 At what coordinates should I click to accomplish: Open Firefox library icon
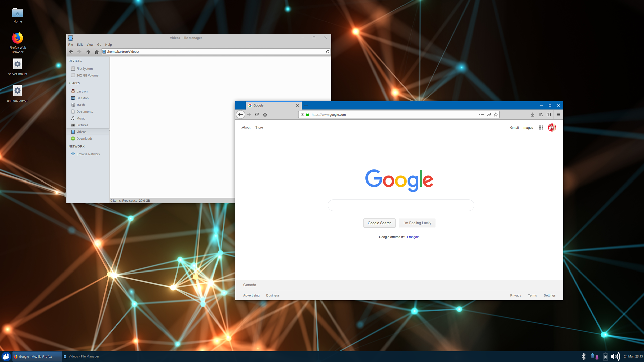point(541,115)
